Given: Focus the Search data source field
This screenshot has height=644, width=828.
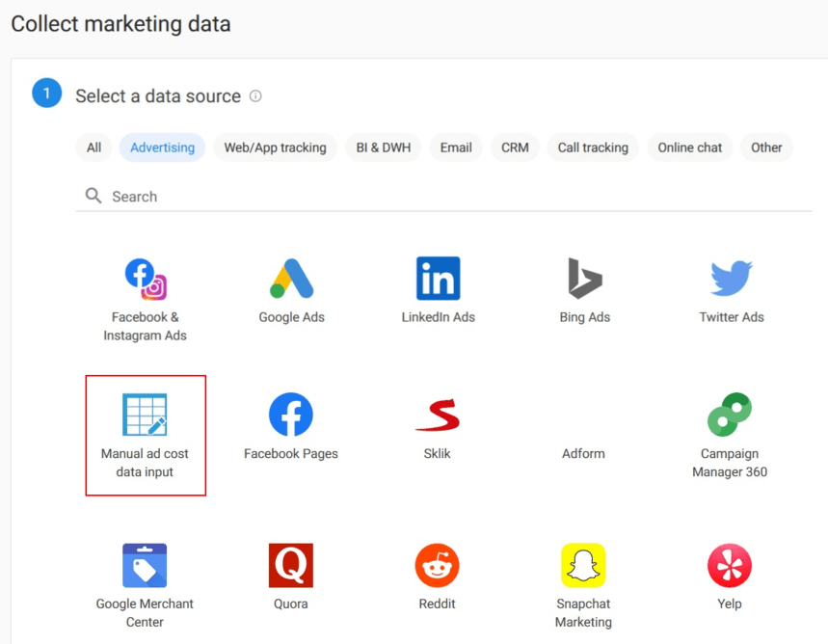Looking at the screenshot, I should [443, 197].
